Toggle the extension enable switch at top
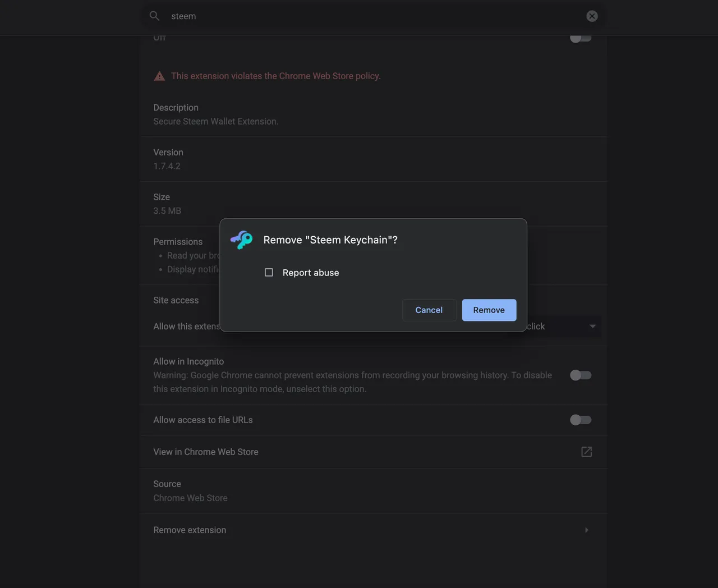The width and height of the screenshot is (718, 588). click(581, 38)
